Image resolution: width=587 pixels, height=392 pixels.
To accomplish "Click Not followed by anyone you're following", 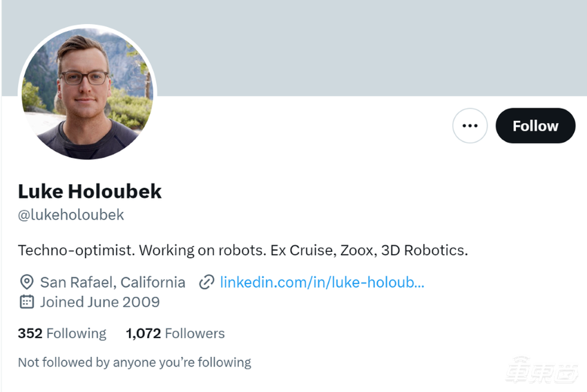I will tap(135, 362).
